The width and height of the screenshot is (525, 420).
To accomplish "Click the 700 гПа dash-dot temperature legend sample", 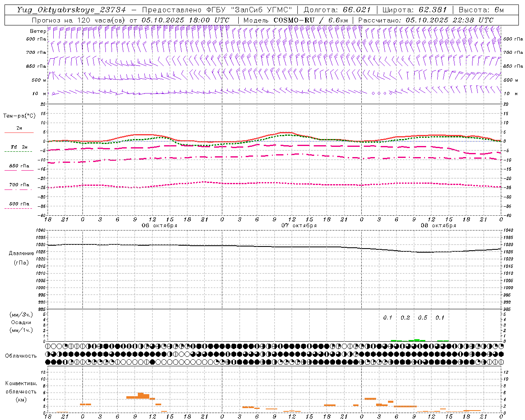I will [x=18, y=189].
